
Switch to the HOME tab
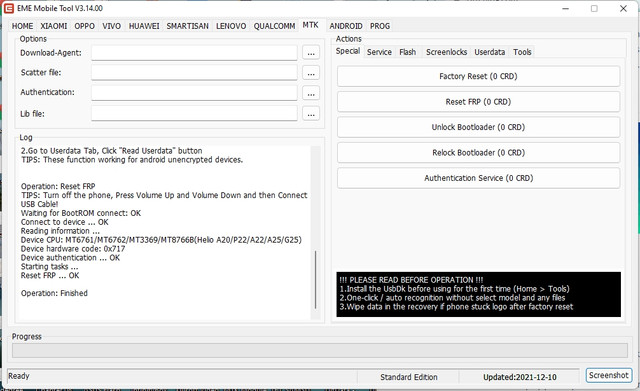(22, 26)
